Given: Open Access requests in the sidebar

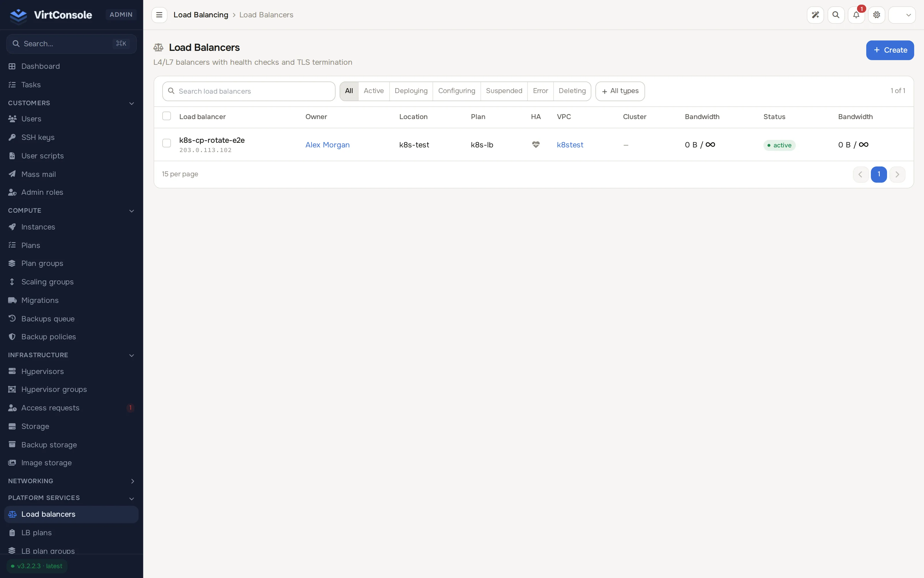Looking at the screenshot, I should click(71, 408).
